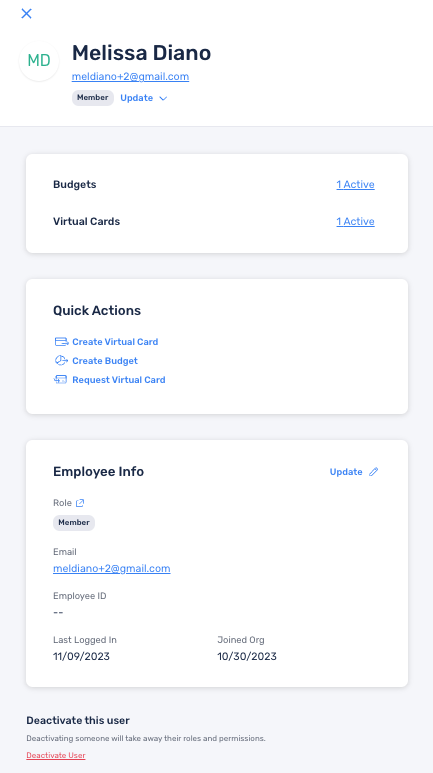Select the Create Virtual Card action
433x773 pixels.
(x=115, y=342)
